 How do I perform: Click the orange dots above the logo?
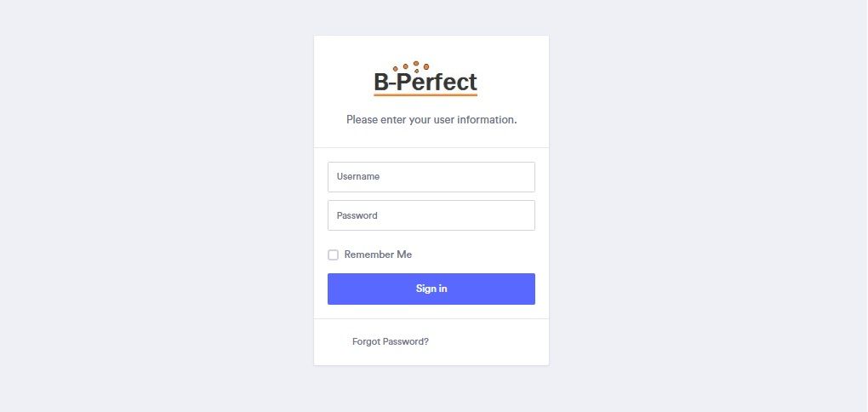(x=411, y=66)
